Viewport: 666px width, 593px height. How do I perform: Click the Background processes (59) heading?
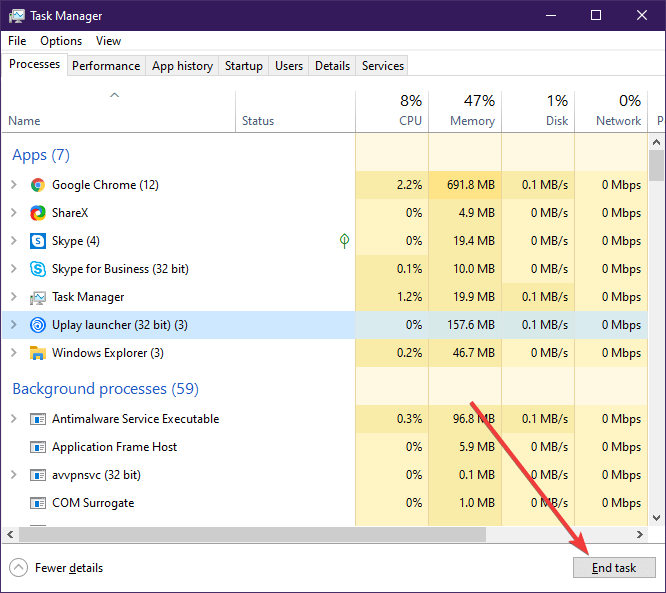click(x=105, y=389)
